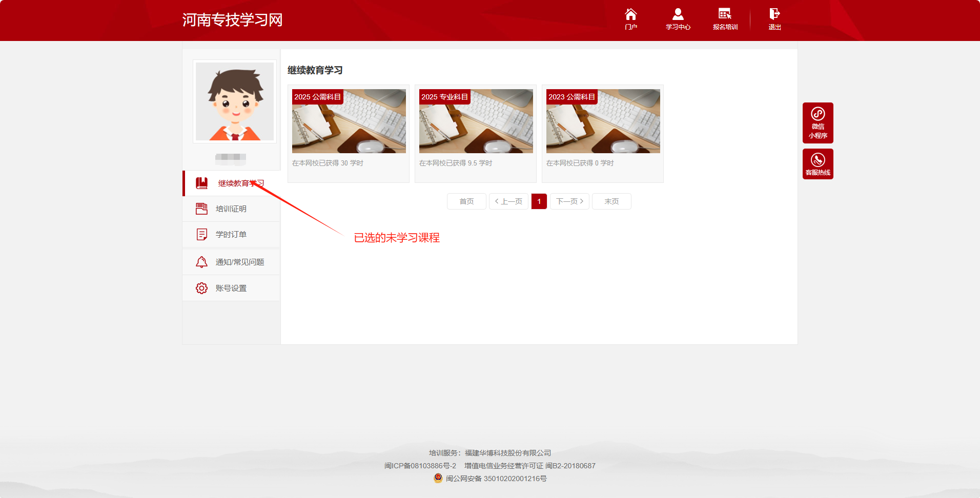980x498 pixels.
Task: Click the 上一页 previous page button
Action: click(x=508, y=201)
